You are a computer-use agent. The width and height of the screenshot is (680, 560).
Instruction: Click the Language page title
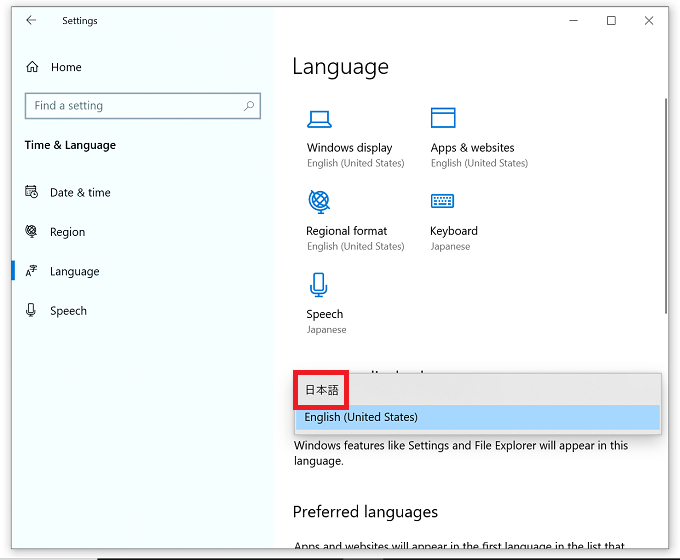pos(340,67)
